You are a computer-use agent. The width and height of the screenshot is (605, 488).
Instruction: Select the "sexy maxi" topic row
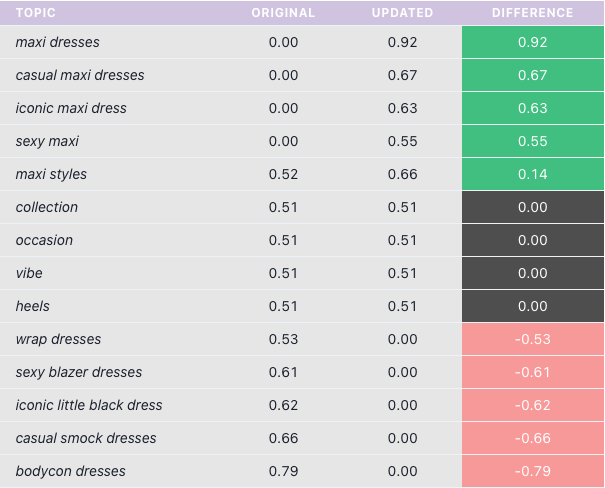(x=47, y=141)
